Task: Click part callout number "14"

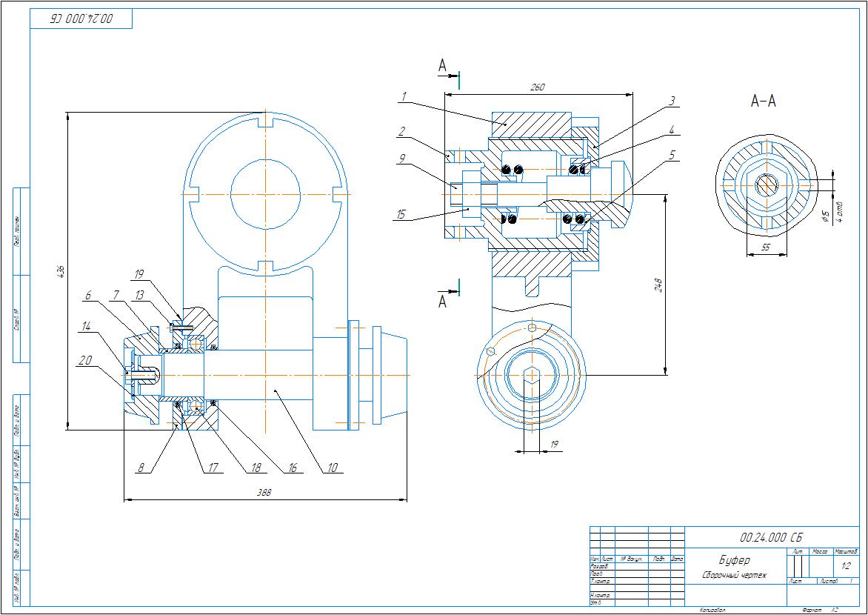Action: [x=87, y=327]
